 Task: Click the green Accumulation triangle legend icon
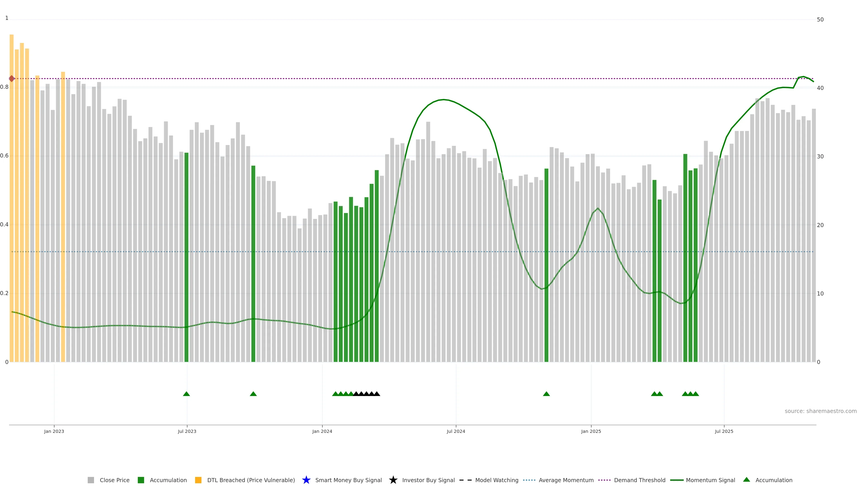coord(746,480)
